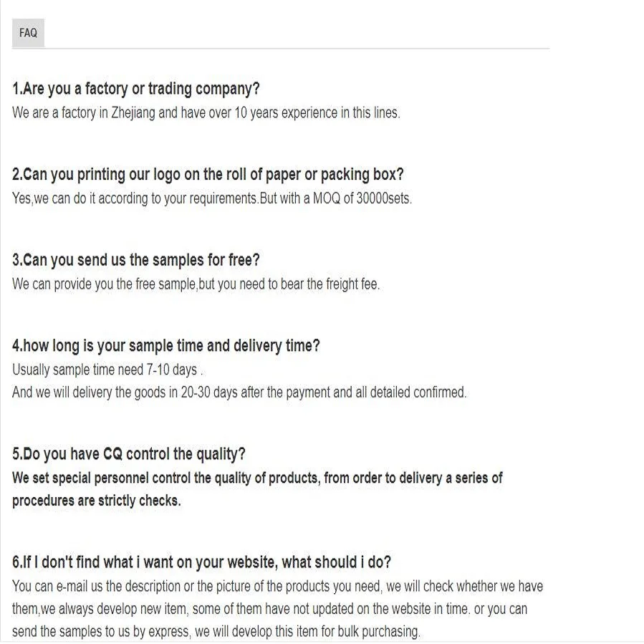Click the 'send the samples to us by express' line
Viewport: 644px width, 644px height.
pyautogui.click(x=216, y=631)
